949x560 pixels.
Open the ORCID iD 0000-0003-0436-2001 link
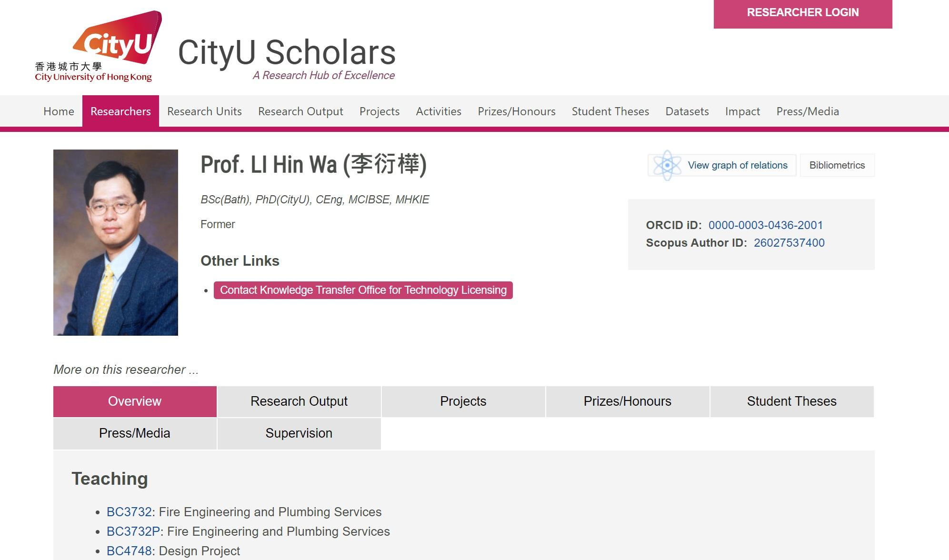click(765, 225)
